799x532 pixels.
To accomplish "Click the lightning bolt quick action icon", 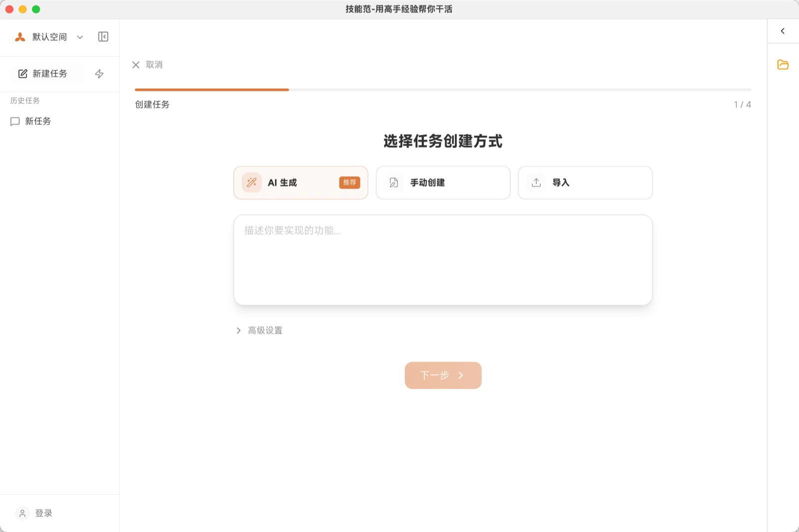I will [x=99, y=74].
